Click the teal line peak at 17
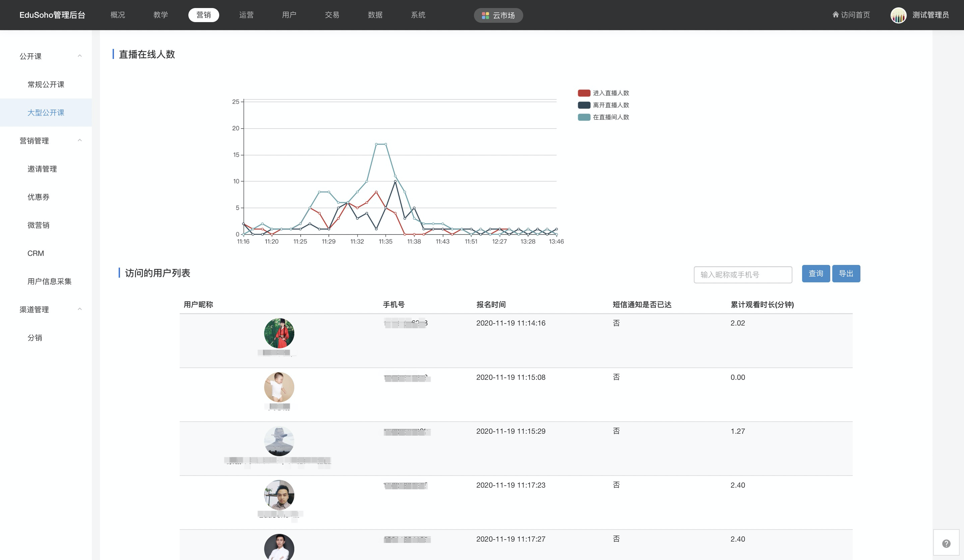Screen dimensions: 964x560 (381, 144)
